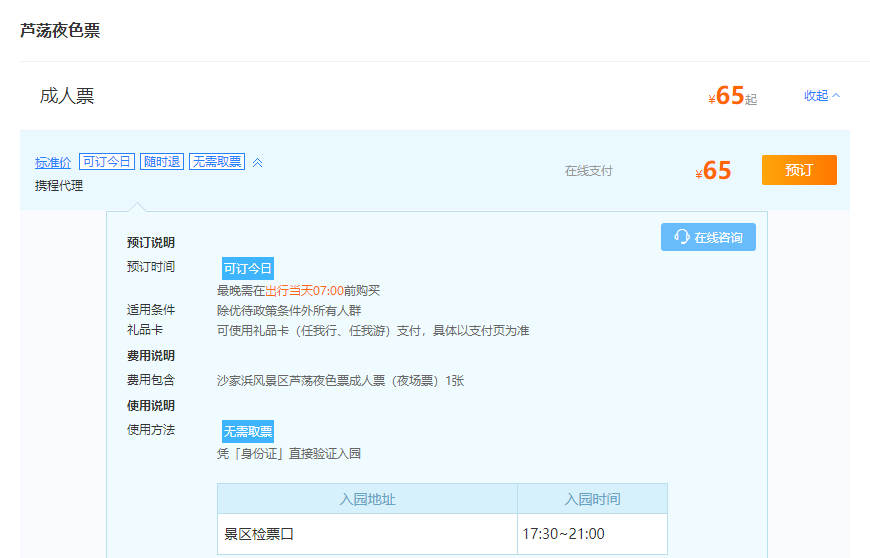Viewport: 870px width, 558px height.
Task: Click 预订说明 section heading
Action: 150,243
